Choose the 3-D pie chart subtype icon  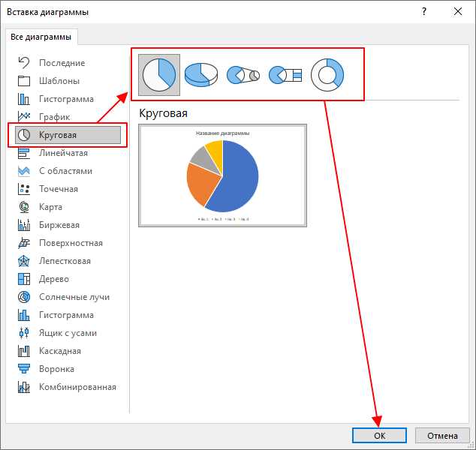pyautogui.click(x=201, y=75)
